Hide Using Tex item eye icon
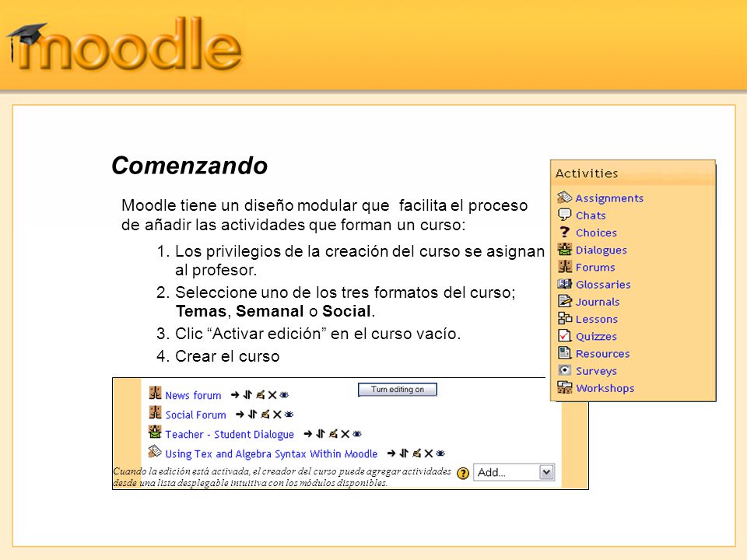The height and width of the screenshot is (560, 747). (x=440, y=453)
